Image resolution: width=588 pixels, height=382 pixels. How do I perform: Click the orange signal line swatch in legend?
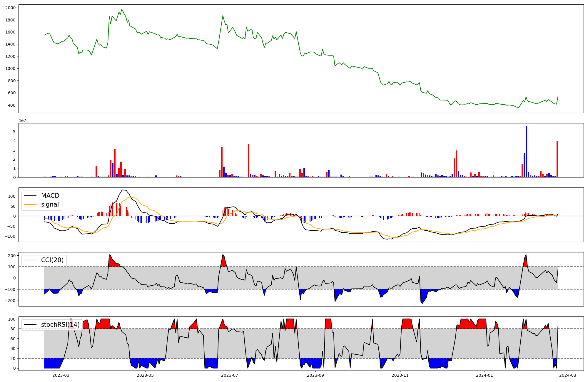pyautogui.click(x=30, y=205)
